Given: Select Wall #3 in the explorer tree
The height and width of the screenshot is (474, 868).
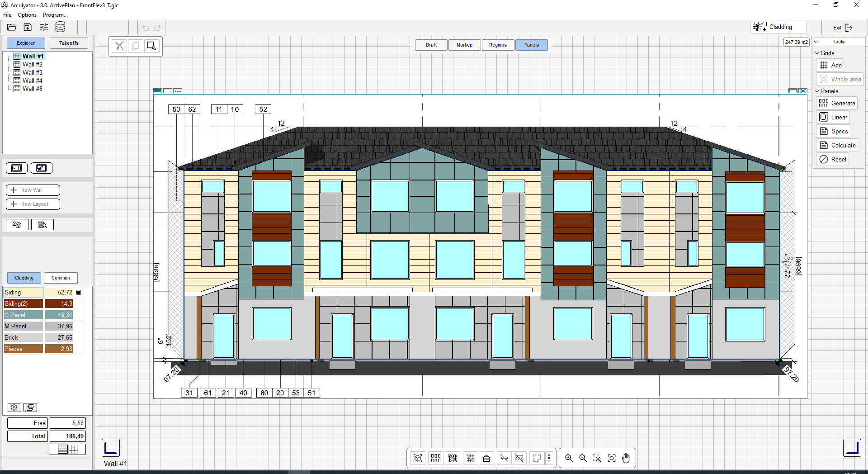Looking at the screenshot, I should [32, 72].
